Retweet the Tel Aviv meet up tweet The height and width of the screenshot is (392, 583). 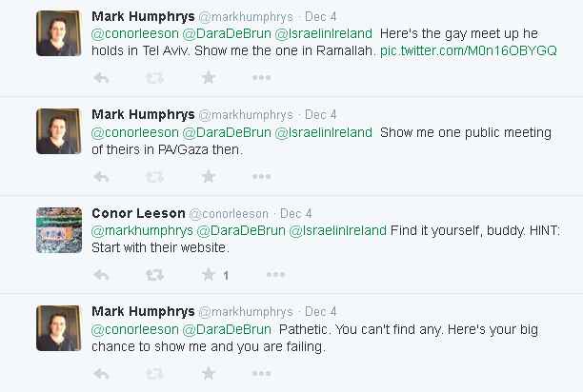click(153, 77)
